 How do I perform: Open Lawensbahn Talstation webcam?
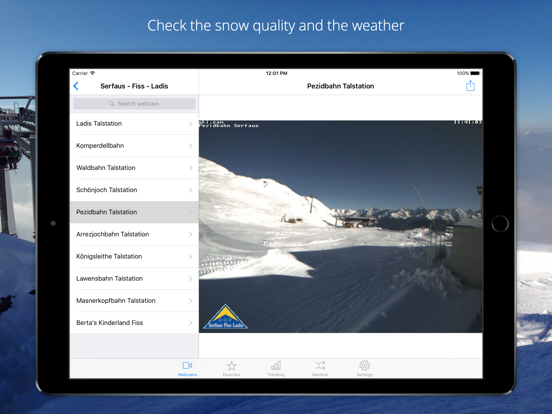(134, 278)
